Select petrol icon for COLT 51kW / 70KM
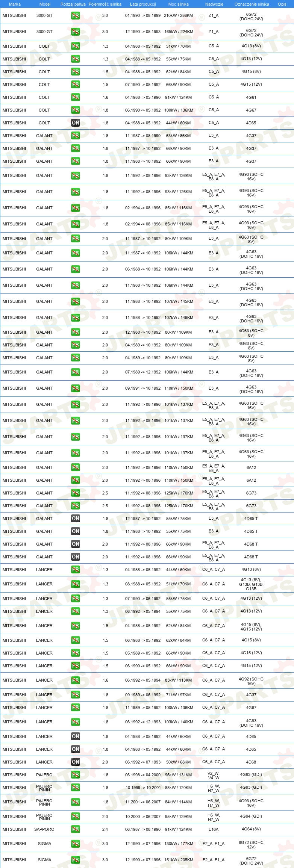Viewport: 294px width, 868px height. tap(75, 46)
